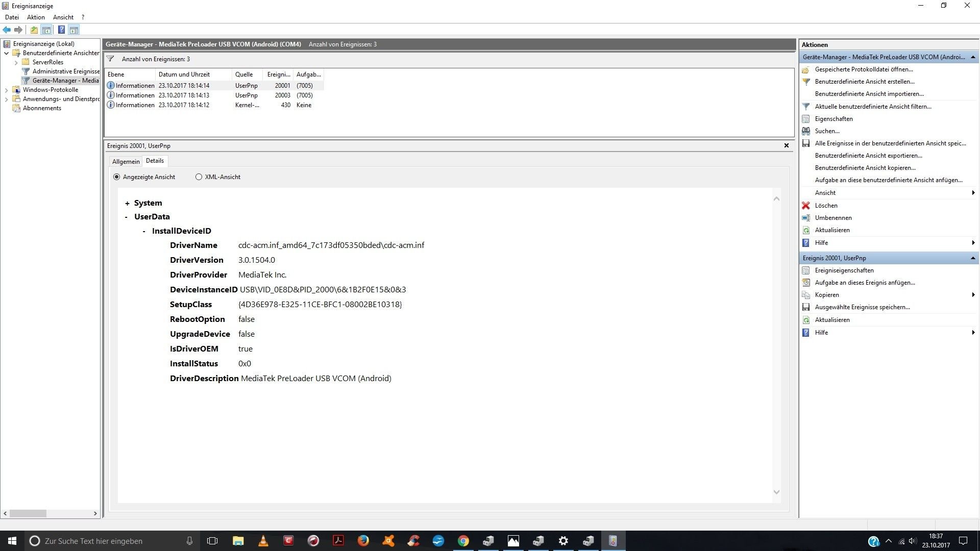The image size is (980, 551).
Task: Sort by the Datum und Uhrzeit column
Action: [x=193, y=74]
